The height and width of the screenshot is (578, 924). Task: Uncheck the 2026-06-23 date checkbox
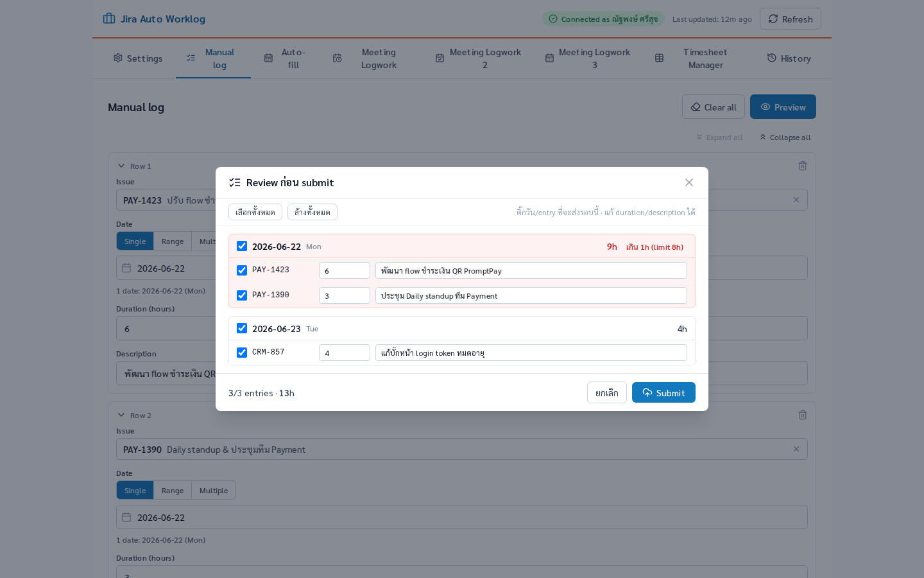[x=242, y=328]
